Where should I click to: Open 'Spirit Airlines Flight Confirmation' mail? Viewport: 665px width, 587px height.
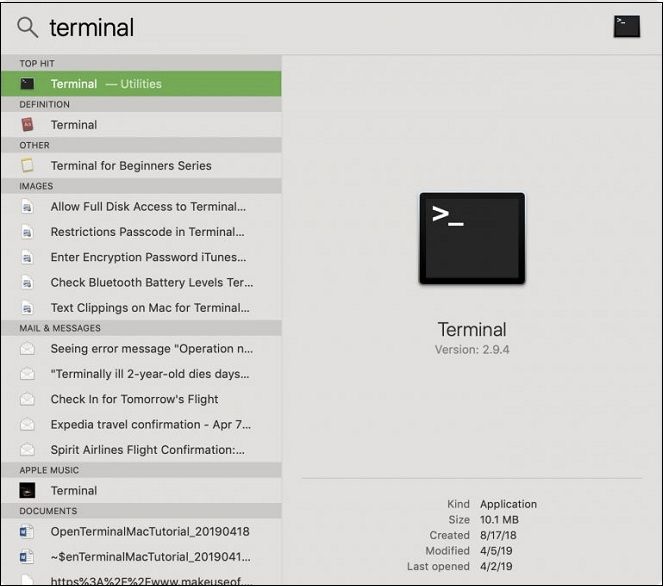click(141, 450)
